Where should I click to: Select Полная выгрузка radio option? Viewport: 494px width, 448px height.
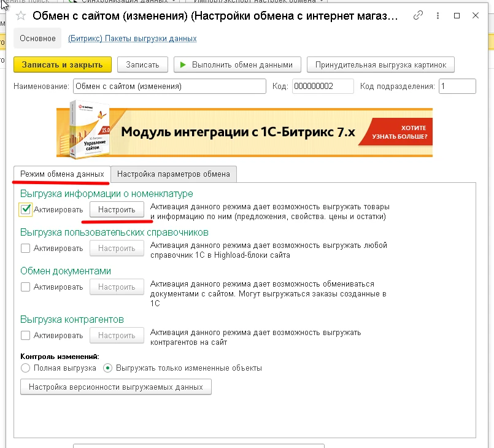[25, 368]
